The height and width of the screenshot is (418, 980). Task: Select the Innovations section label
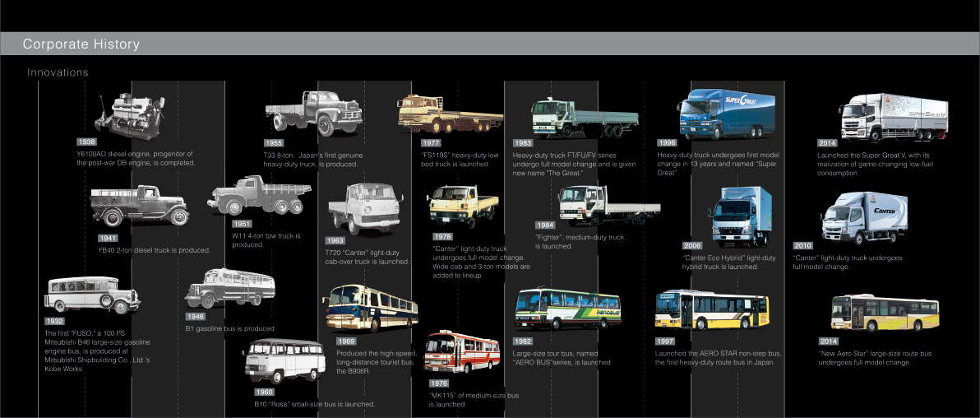[58, 72]
